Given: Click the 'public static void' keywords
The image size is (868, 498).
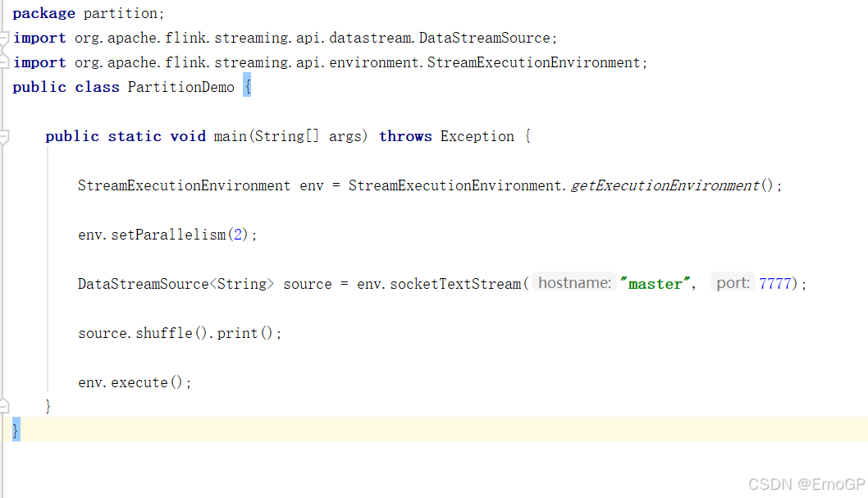Looking at the screenshot, I should (126, 136).
